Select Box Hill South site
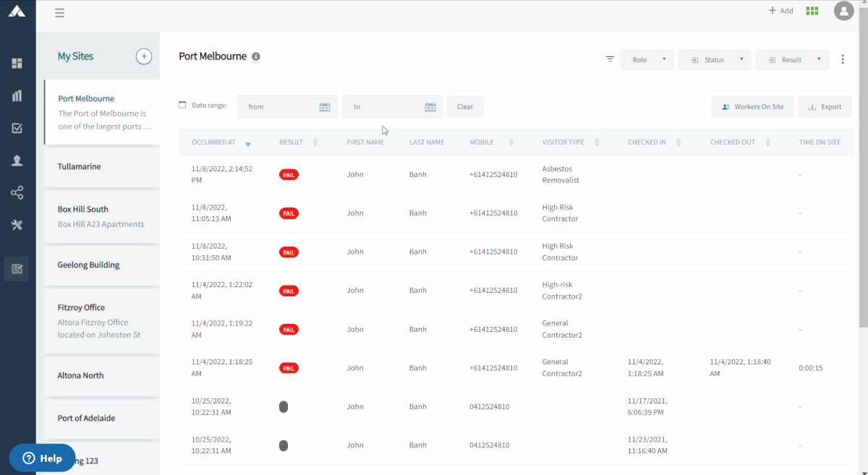This screenshot has height=475, width=868. click(x=102, y=216)
